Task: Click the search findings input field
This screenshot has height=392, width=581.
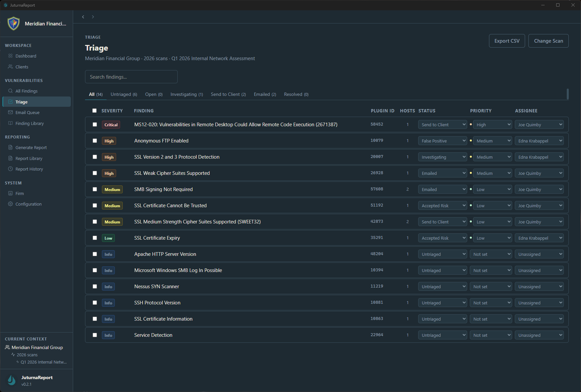Action: [131, 77]
